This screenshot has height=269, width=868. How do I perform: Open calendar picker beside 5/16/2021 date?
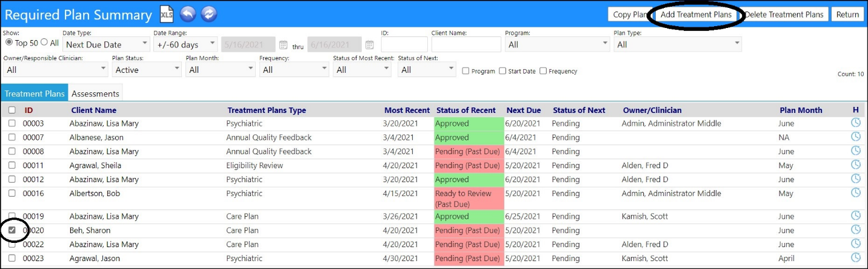pos(283,44)
